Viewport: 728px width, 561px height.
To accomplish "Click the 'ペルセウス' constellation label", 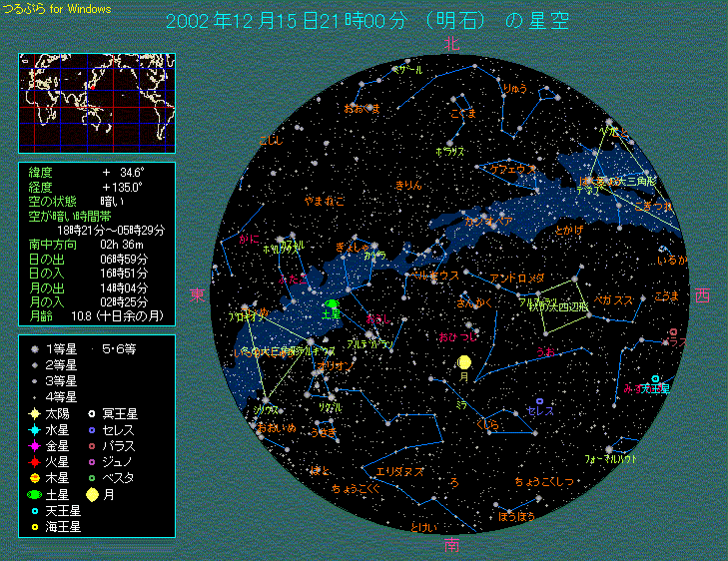I will (x=435, y=276).
